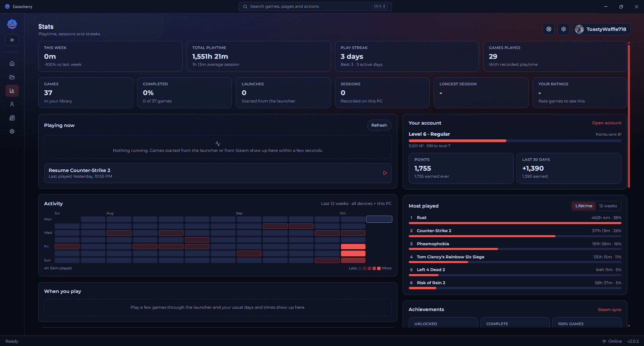Click the play icon on Resume Counter-Strike 2
Image resolution: width=644 pixels, height=346 pixels.
pos(385,173)
